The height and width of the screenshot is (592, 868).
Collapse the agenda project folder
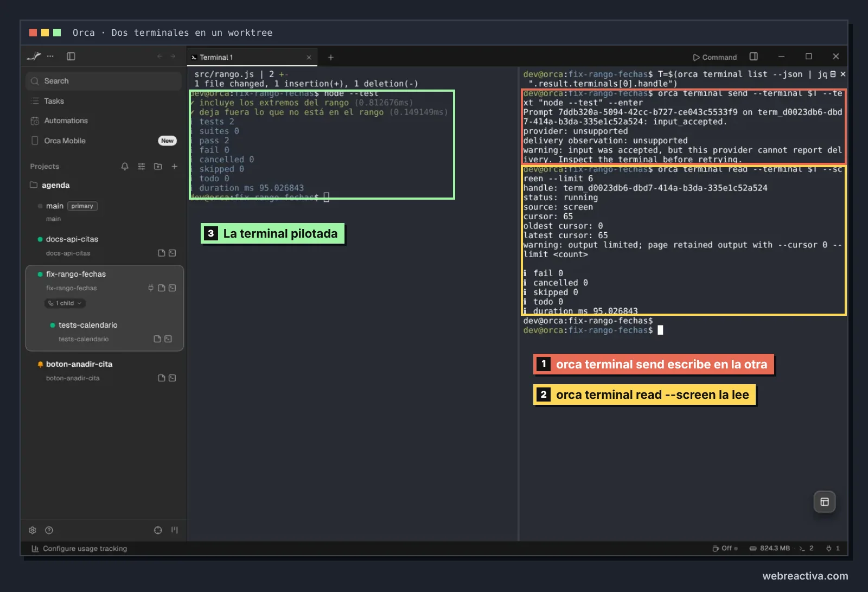click(50, 185)
